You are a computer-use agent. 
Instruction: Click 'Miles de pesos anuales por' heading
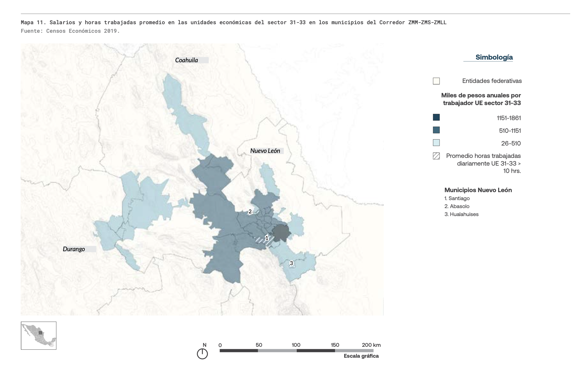481,95
